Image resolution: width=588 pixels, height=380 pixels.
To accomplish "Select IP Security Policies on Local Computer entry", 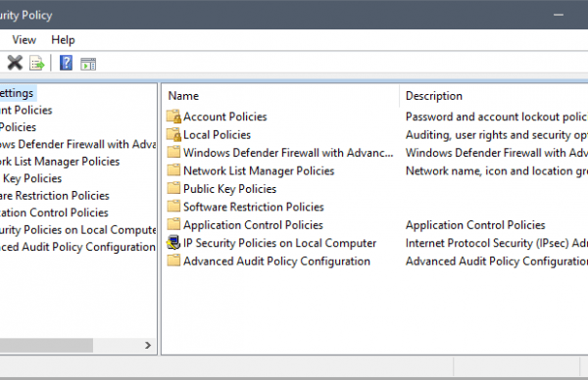I will coord(279,243).
